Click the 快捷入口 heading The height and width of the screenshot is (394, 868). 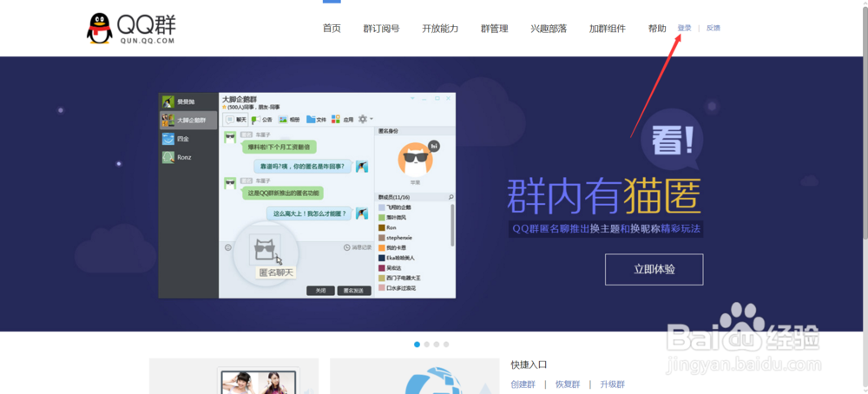click(529, 364)
